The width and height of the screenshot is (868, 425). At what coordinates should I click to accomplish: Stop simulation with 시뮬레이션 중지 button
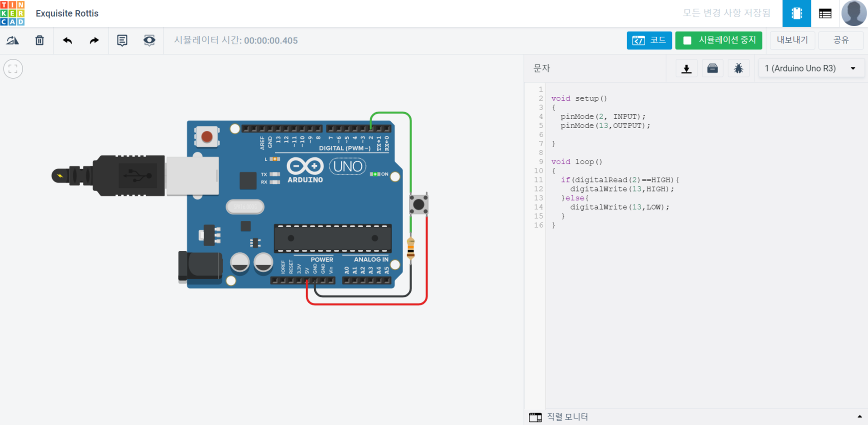tap(719, 40)
